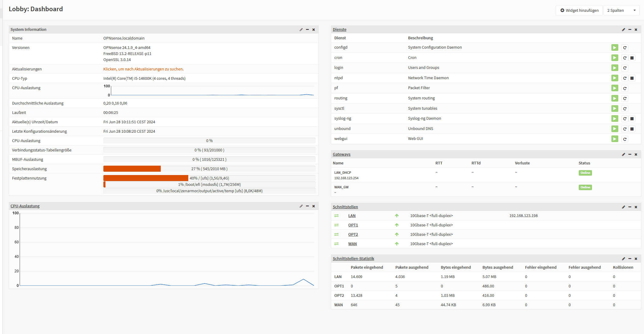Open the OPT1 interface link
Image resolution: width=644 pixels, height=334 pixels.
[353, 225]
